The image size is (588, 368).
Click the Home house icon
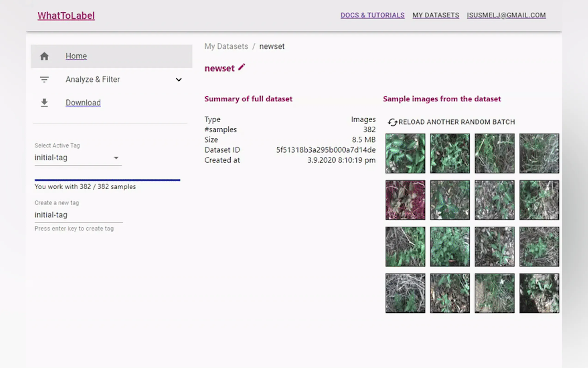[44, 56]
